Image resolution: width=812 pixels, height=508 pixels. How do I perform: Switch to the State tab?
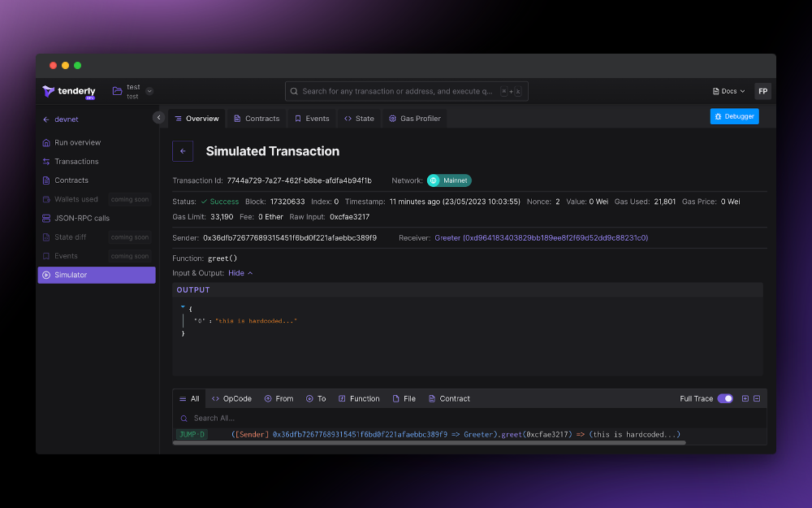pyautogui.click(x=359, y=119)
